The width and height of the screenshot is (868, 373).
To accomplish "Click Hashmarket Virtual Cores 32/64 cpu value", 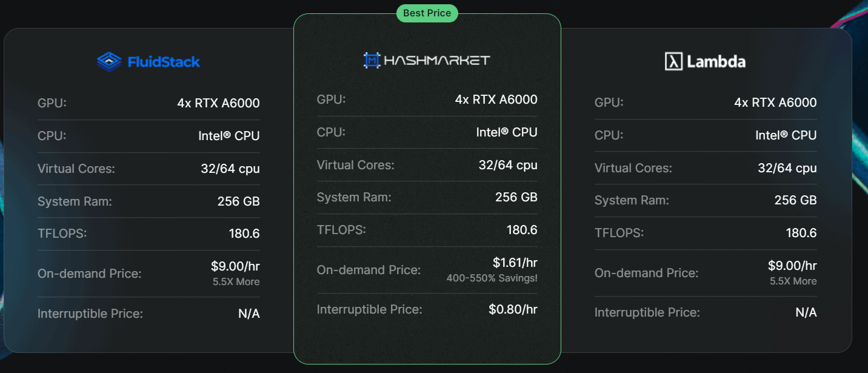I will point(508,165).
